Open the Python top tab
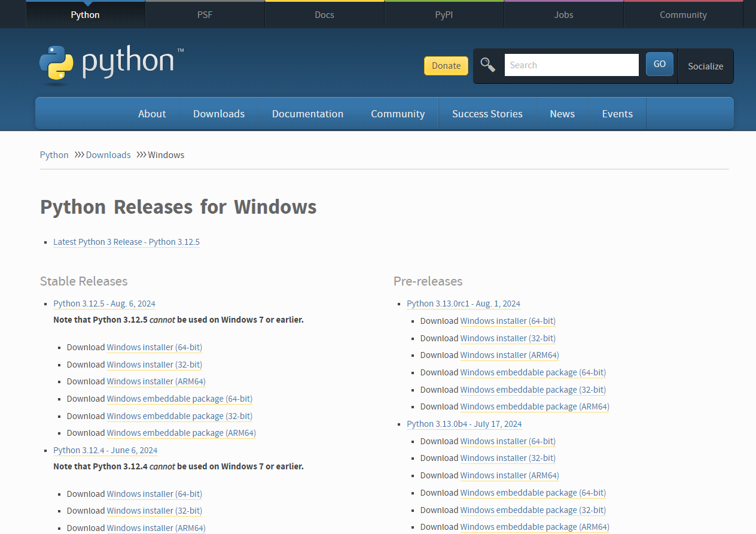This screenshot has width=756, height=534. click(85, 15)
